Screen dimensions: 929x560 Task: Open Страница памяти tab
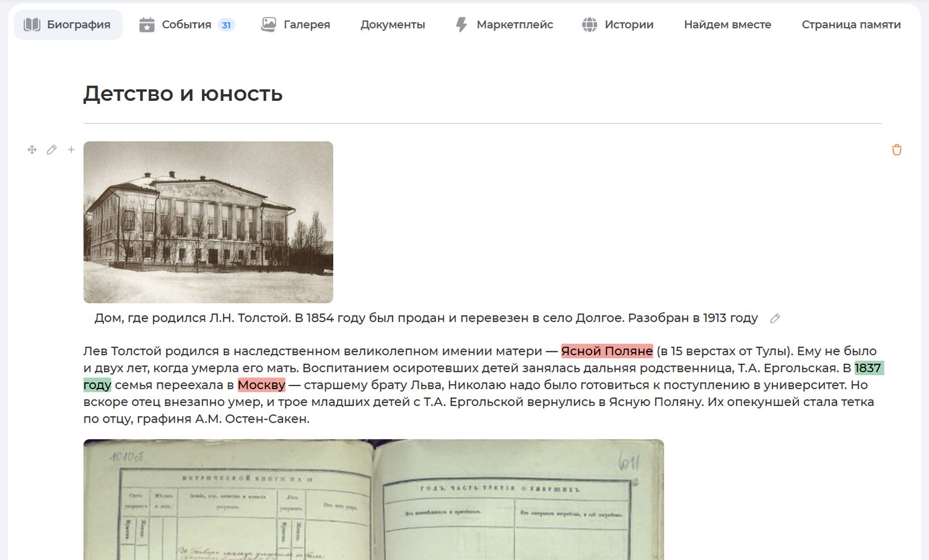point(851,25)
